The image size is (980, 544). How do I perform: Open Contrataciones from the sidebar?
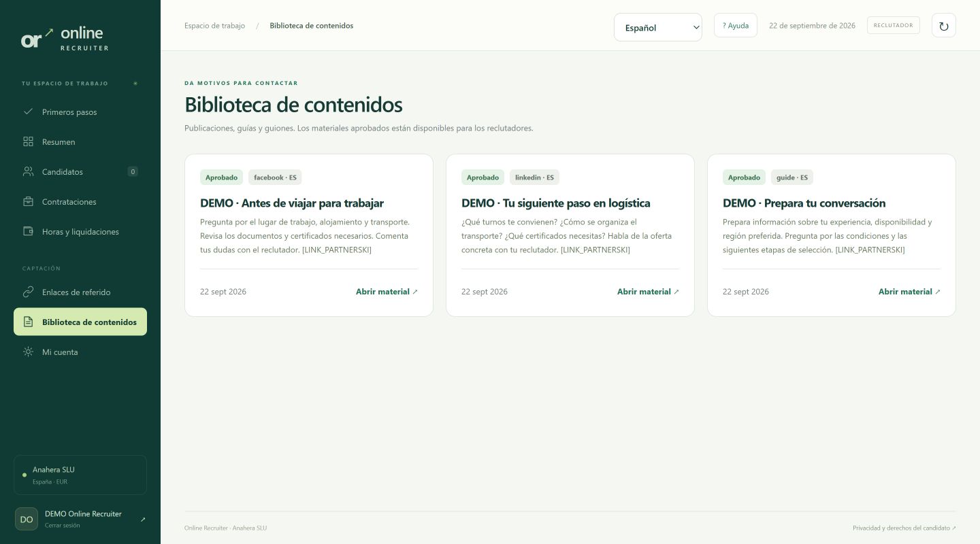(x=80, y=201)
